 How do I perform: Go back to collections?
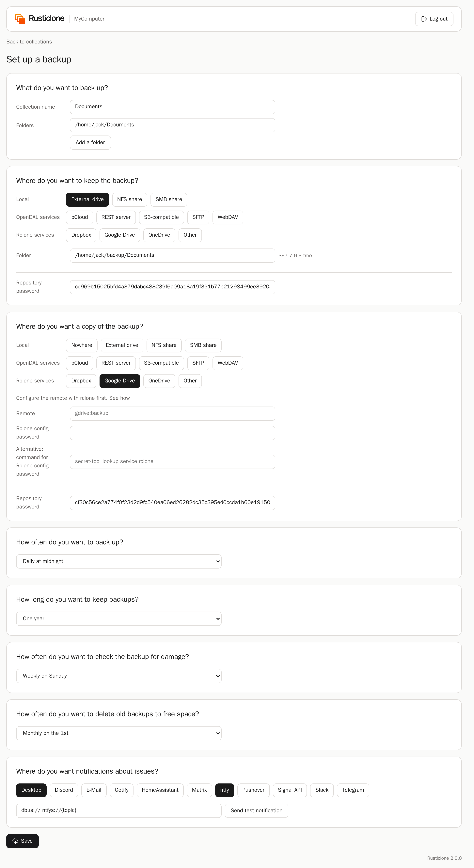point(29,42)
